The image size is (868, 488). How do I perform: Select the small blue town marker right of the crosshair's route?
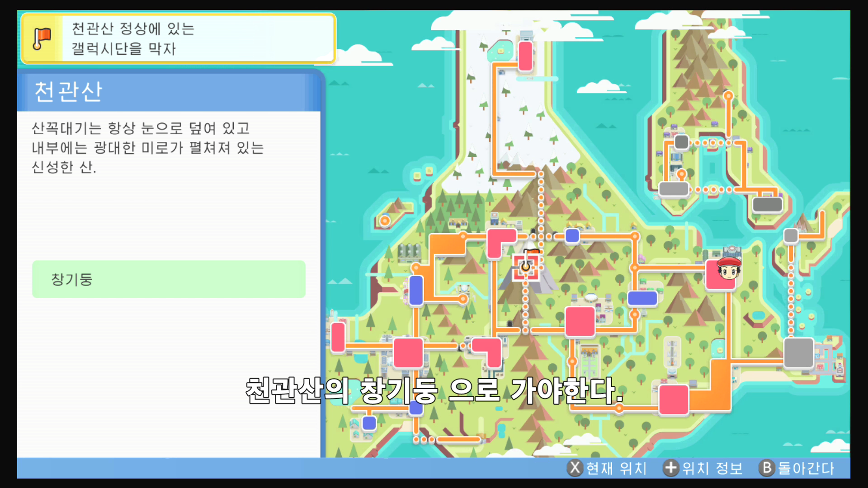click(572, 235)
